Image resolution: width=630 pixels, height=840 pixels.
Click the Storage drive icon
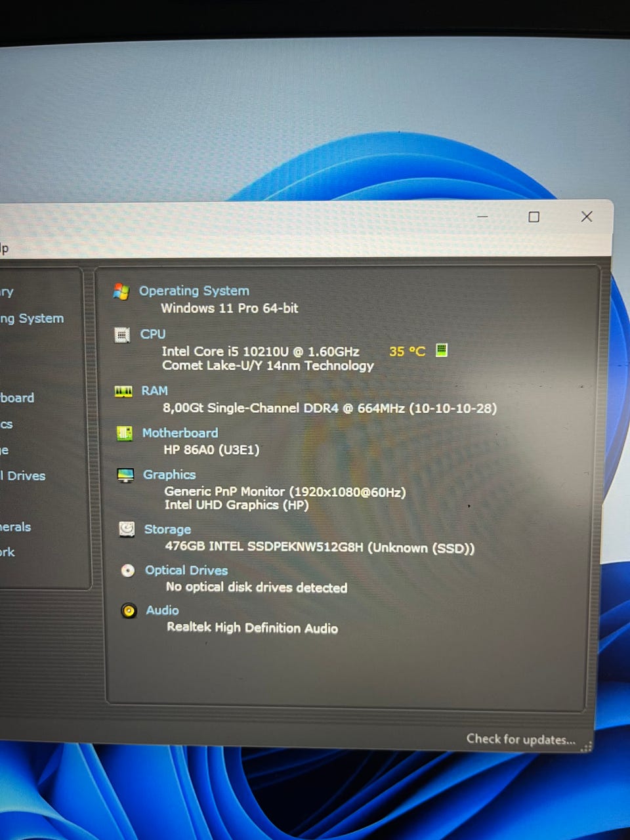tap(127, 530)
